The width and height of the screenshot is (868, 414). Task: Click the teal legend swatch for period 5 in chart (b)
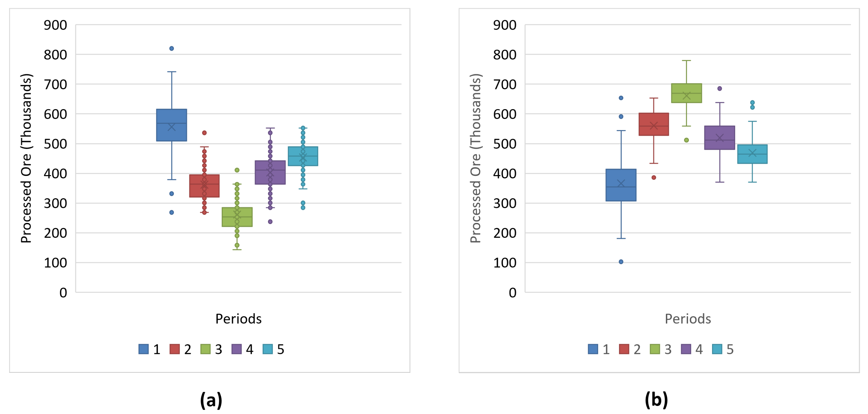click(x=717, y=349)
